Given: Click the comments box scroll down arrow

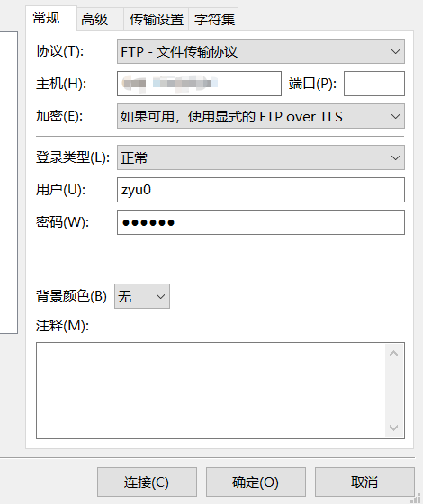Looking at the screenshot, I should 394,427.
